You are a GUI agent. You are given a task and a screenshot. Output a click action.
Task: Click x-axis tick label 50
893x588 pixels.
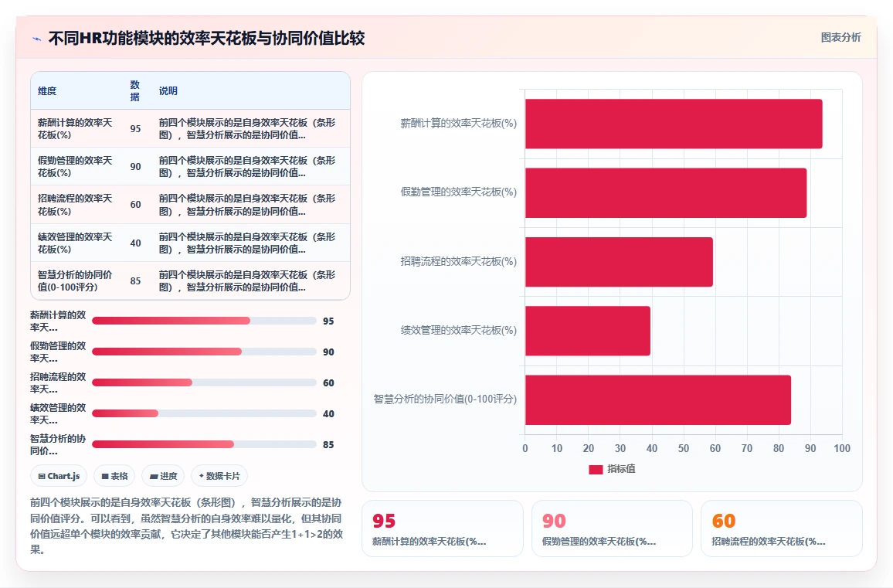[684, 448]
